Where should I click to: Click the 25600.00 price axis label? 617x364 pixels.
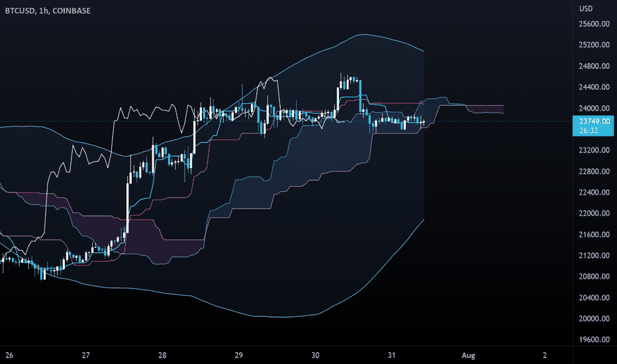[x=594, y=24]
